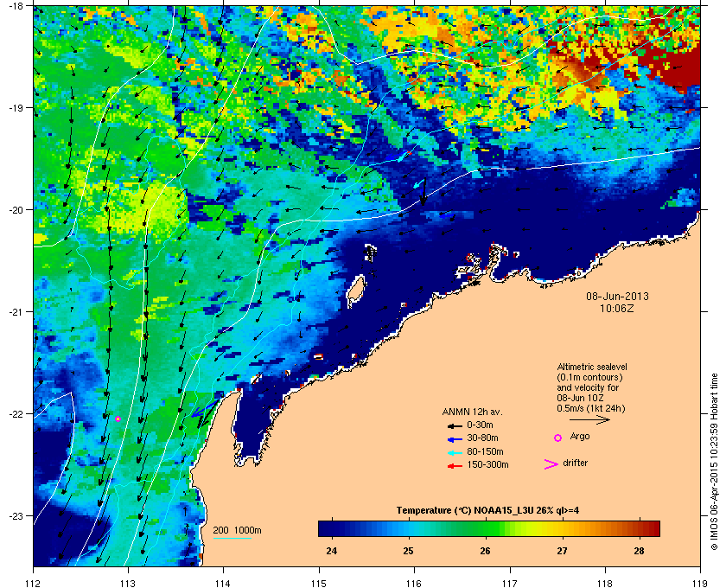Click the green 26°C region of colorbar

pos(485,528)
